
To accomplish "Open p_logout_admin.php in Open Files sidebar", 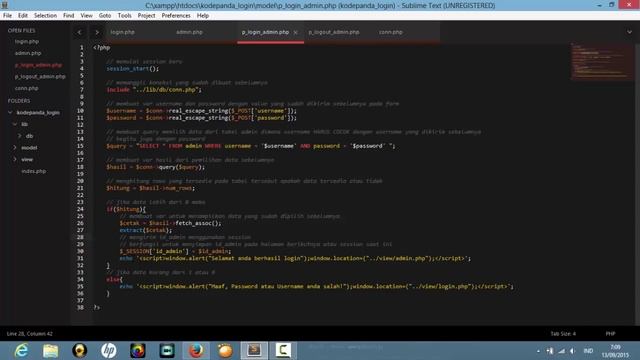I will click(x=40, y=76).
